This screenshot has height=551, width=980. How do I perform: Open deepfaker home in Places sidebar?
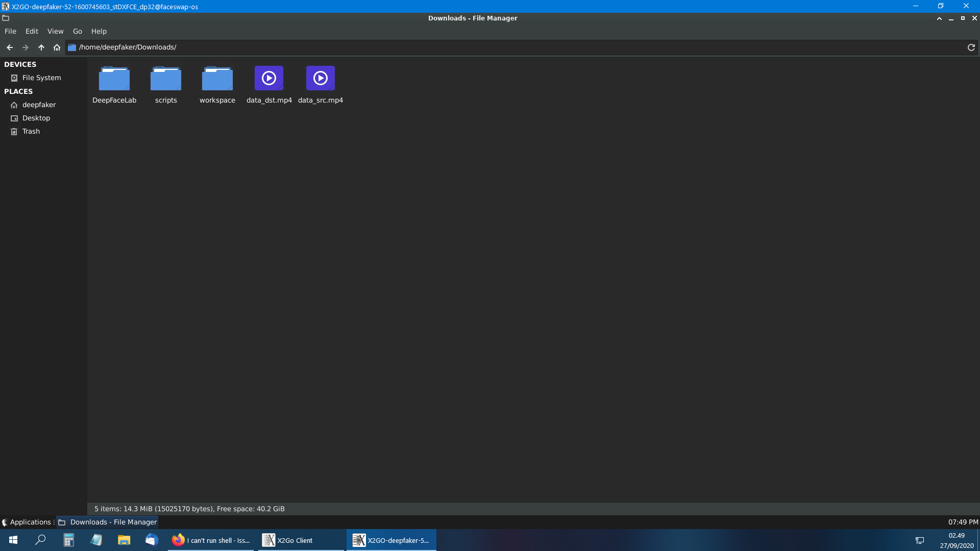click(39, 105)
